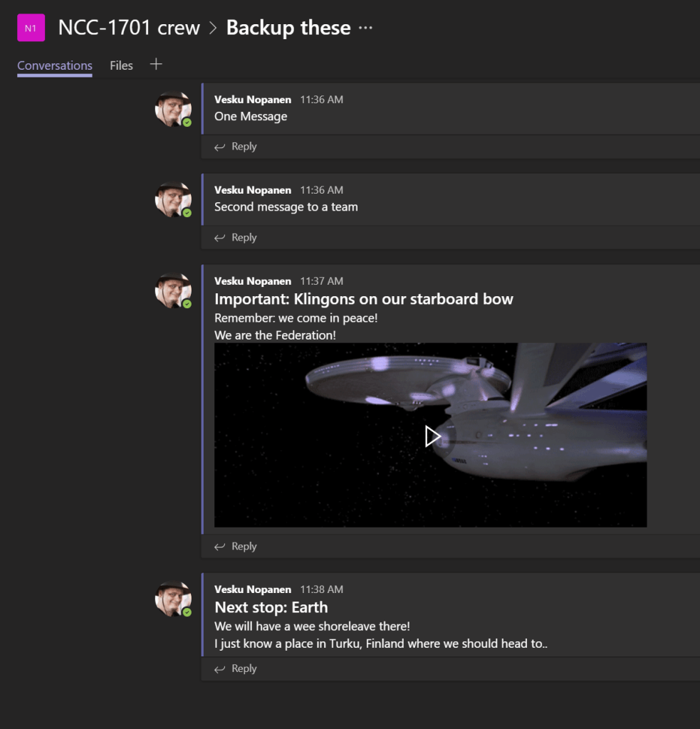Screen dimensions: 700x729
Task: Click the 'Backup these' channel title
Action: click(x=288, y=28)
